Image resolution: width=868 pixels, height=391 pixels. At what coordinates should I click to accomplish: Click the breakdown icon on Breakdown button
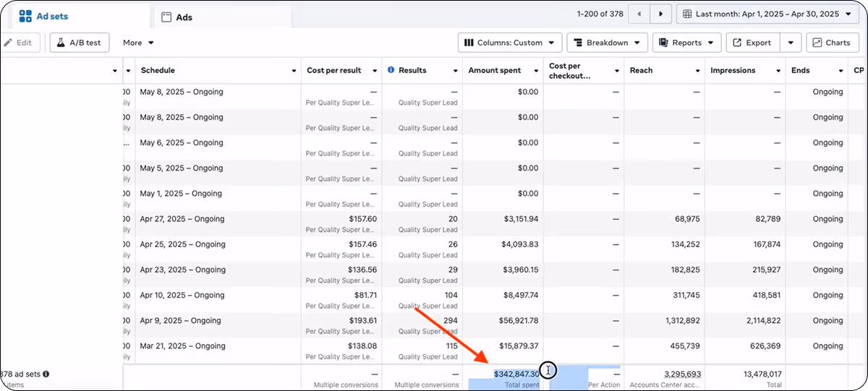(578, 43)
